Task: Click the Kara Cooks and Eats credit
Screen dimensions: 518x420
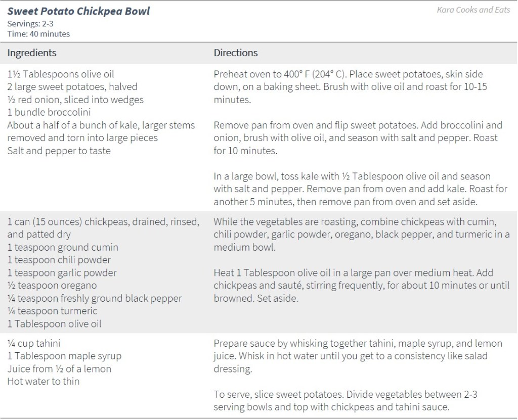Action: pyautogui.click(x=473, y=10)
